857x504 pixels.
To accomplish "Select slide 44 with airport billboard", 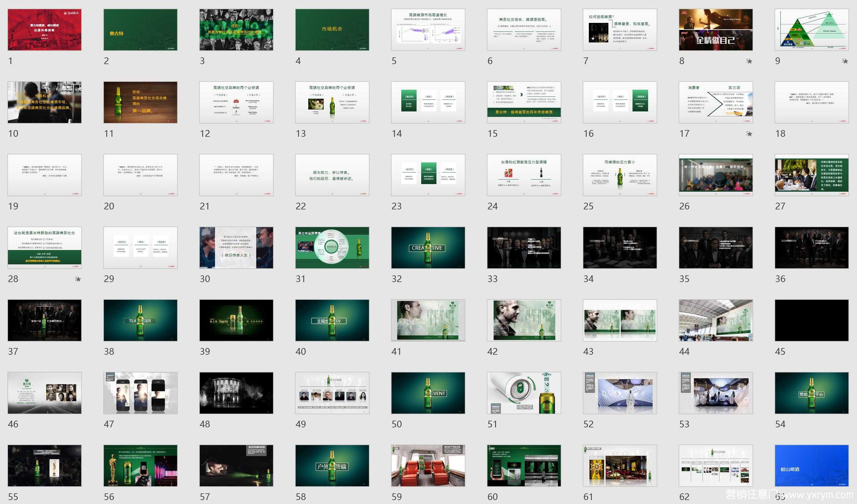I will pyautogui.click(x=716, y=321).
